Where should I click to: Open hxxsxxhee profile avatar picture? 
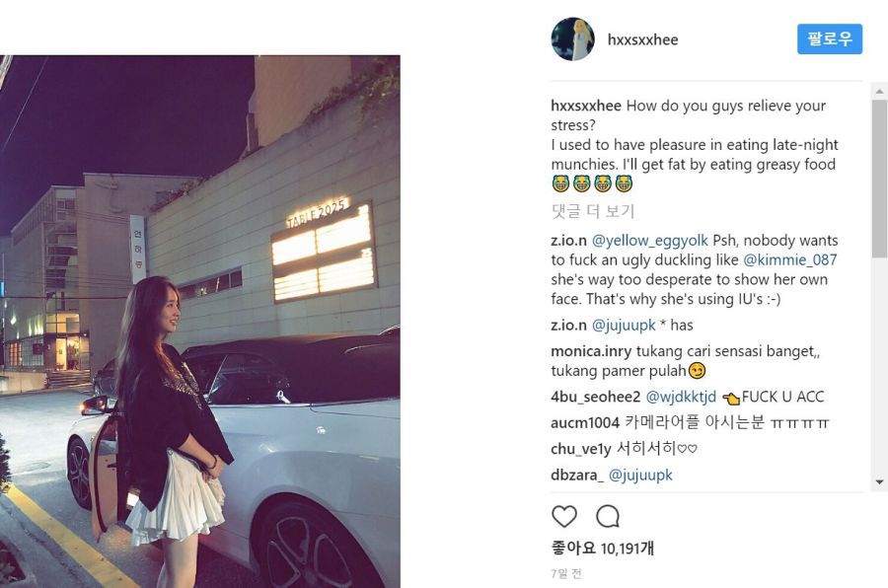pyautogui.click(x=572, y=39)
